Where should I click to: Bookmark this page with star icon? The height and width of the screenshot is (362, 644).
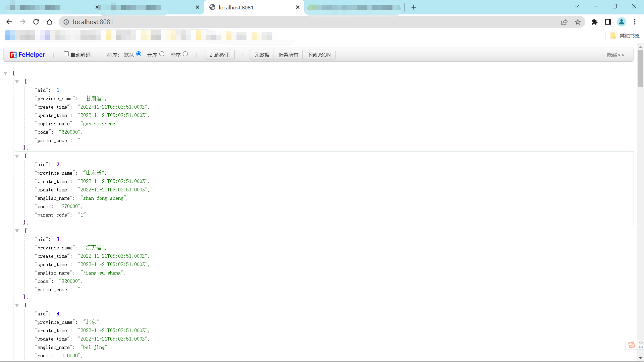point(578,22)
